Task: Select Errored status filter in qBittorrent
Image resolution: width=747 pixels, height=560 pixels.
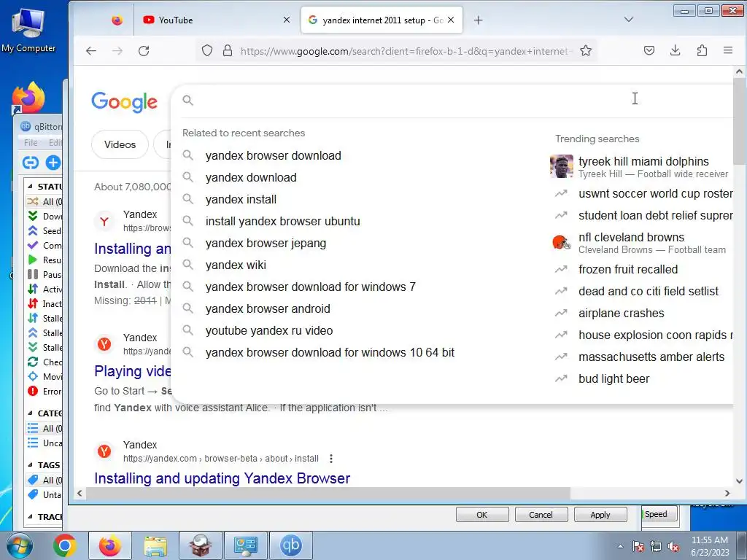Action: 44,392
